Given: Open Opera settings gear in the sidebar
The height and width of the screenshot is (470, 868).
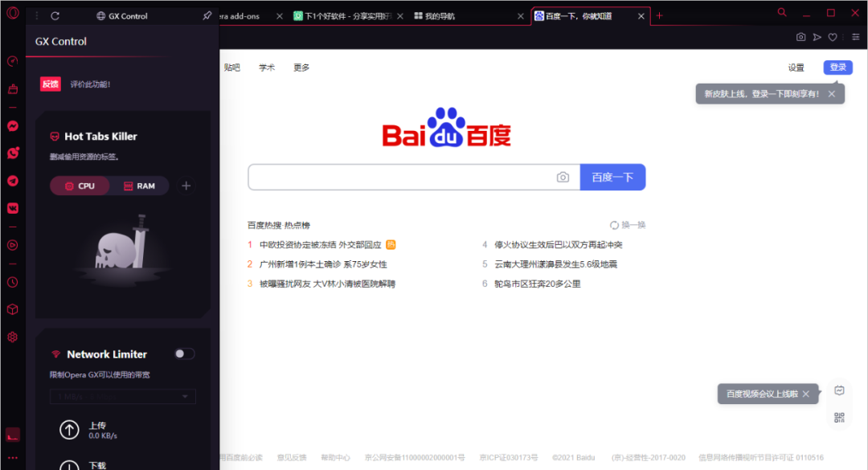Looking at the screenshot, I should (x=11, y=337).
